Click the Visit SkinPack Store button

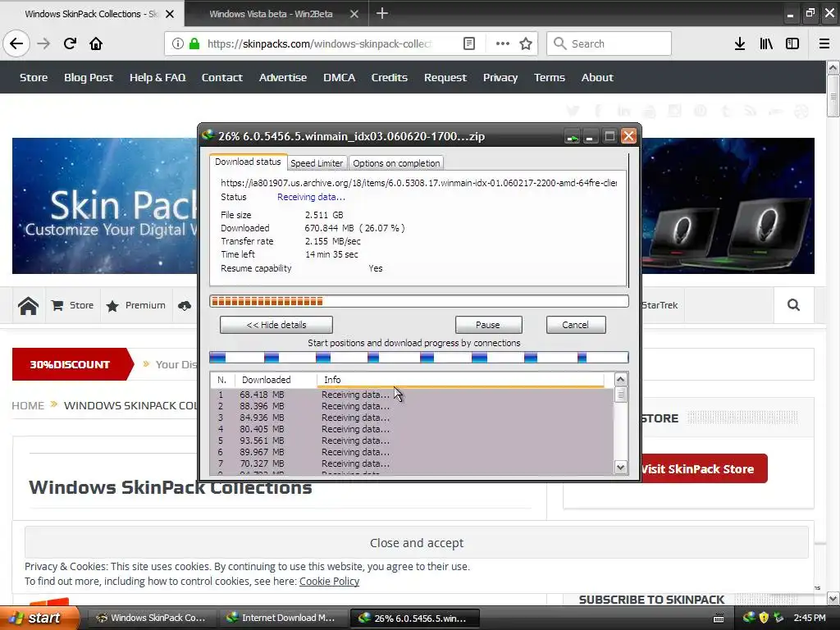[x=704, y=468]
